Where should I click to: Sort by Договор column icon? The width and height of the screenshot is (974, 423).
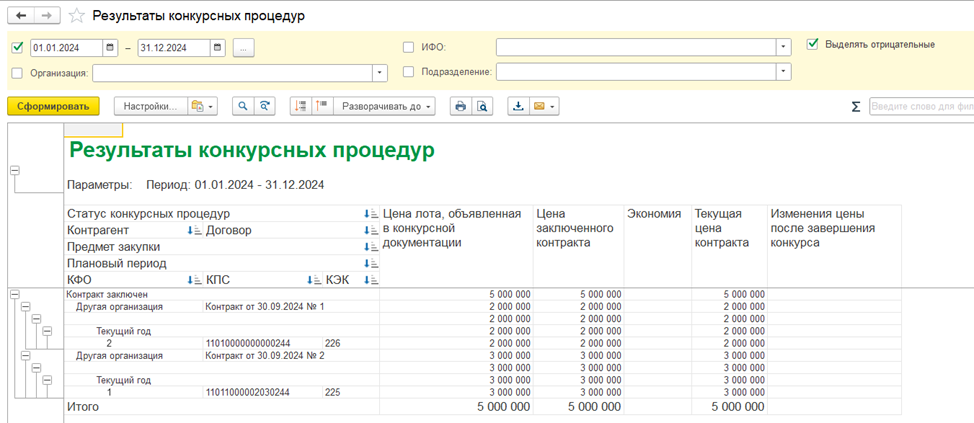click(x=371, y=230)
